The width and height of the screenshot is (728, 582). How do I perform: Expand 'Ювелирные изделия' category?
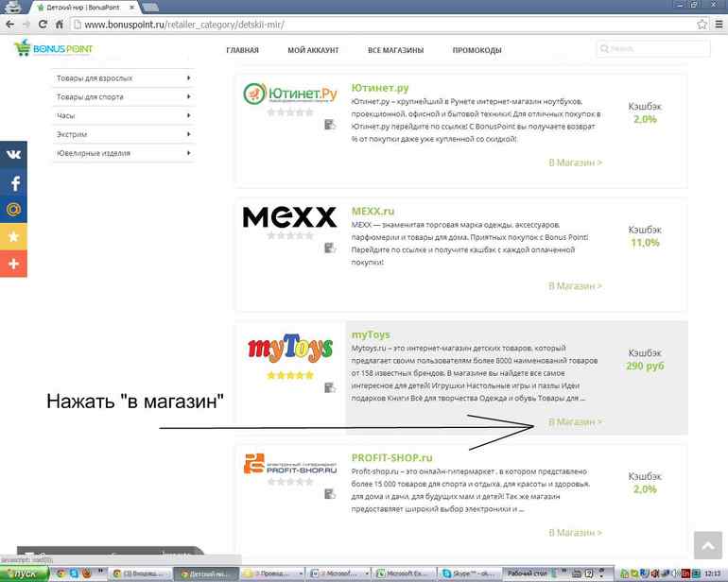click(x=123, y=153)
